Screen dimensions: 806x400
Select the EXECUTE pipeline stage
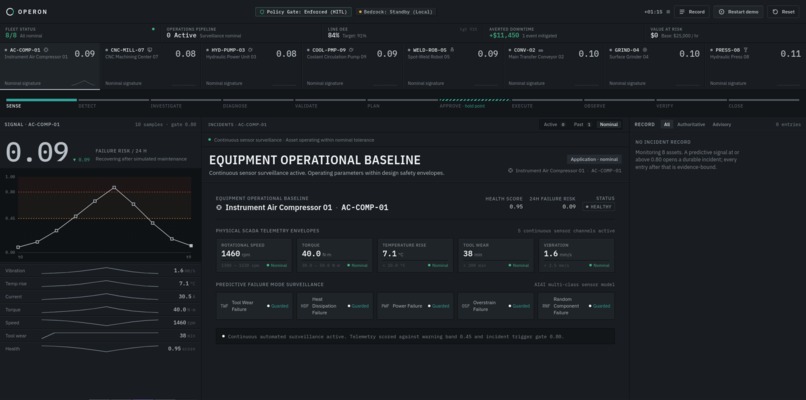(x=547, y=103)
